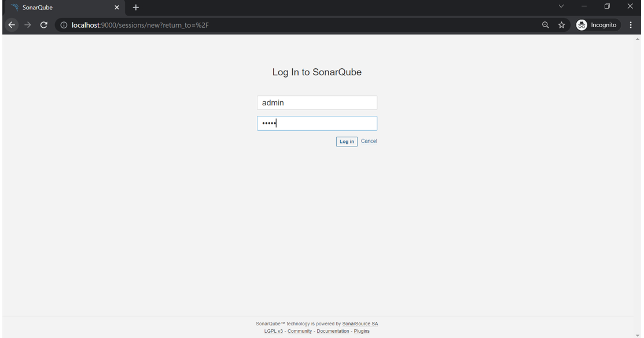The image size is (644, 338).
Task: Open the LGPL v3 license link
Action: point(274,331)
